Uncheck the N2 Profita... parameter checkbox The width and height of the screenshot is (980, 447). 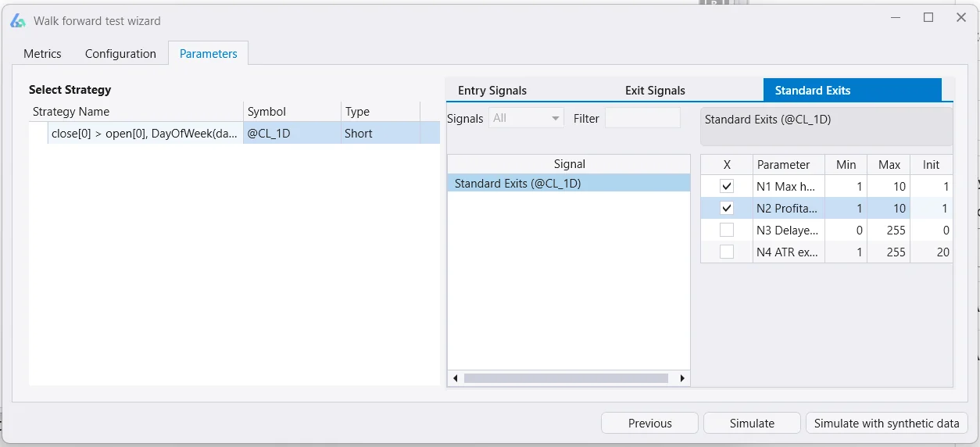point(727,209)
